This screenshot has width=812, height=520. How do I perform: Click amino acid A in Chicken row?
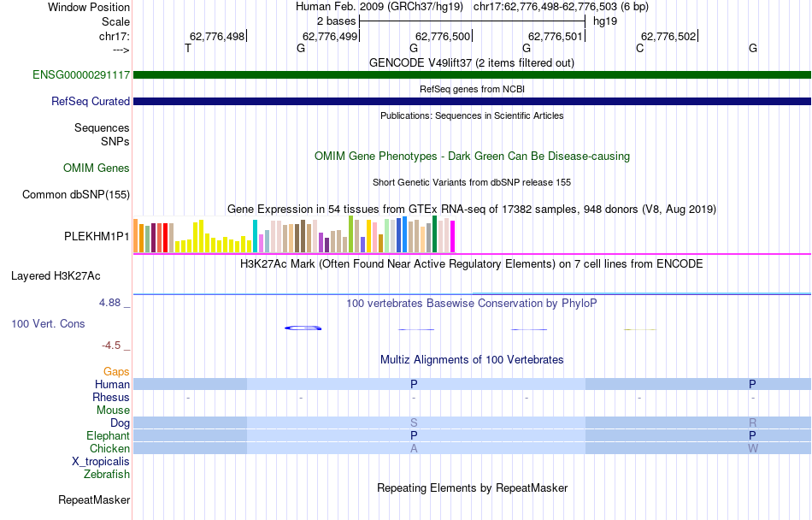click(x=414, y=448)
